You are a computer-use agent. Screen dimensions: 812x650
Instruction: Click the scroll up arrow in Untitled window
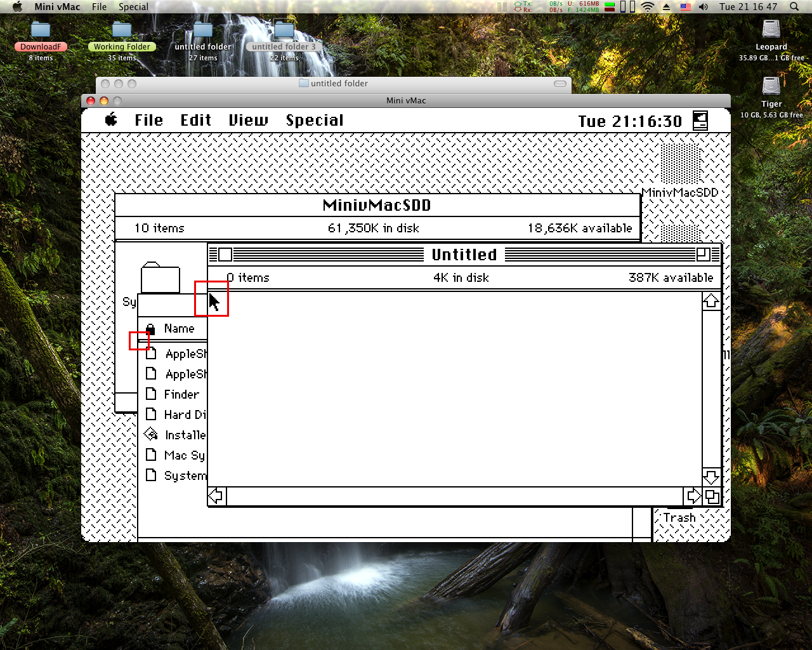pos(711,302)
